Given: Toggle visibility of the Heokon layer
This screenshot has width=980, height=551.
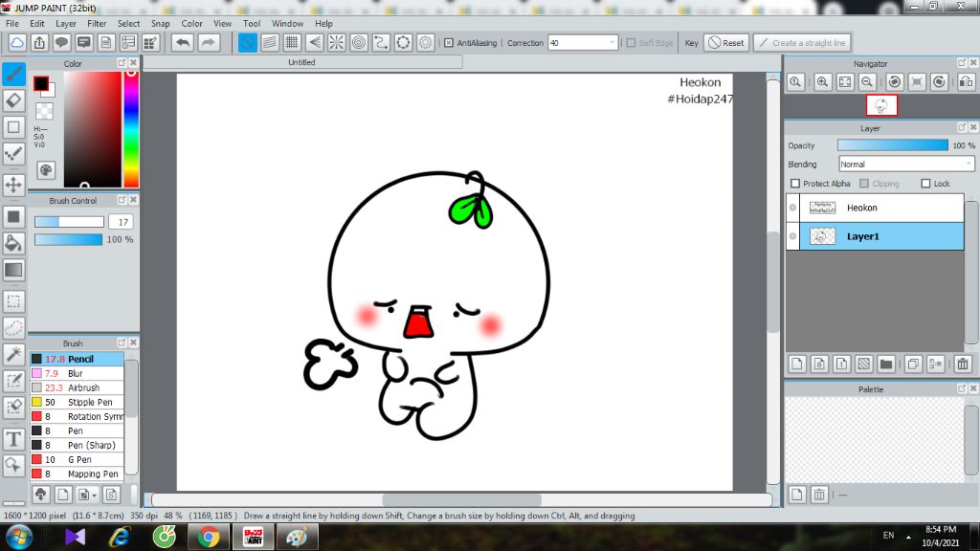Looking at the screenshot, I should pos(792,208).
